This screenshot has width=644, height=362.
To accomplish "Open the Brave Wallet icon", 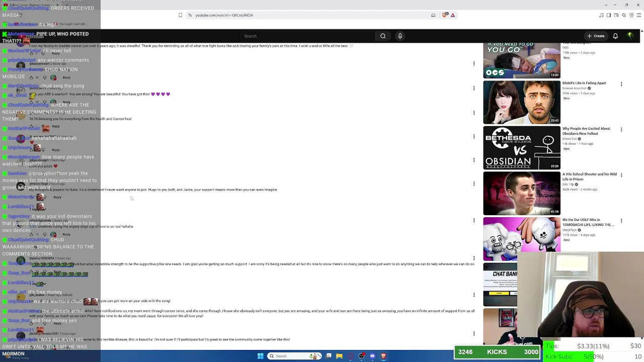I will coord(616,15).
